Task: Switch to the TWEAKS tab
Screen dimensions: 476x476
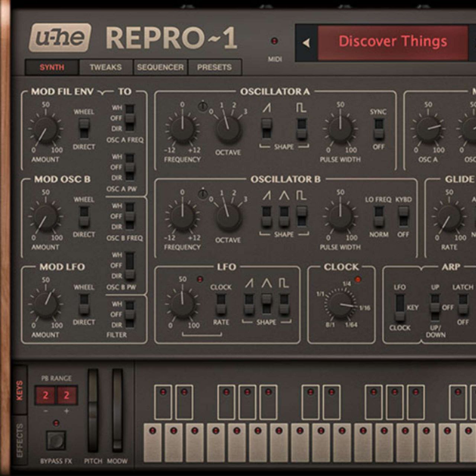Action: tap(106, 67)
